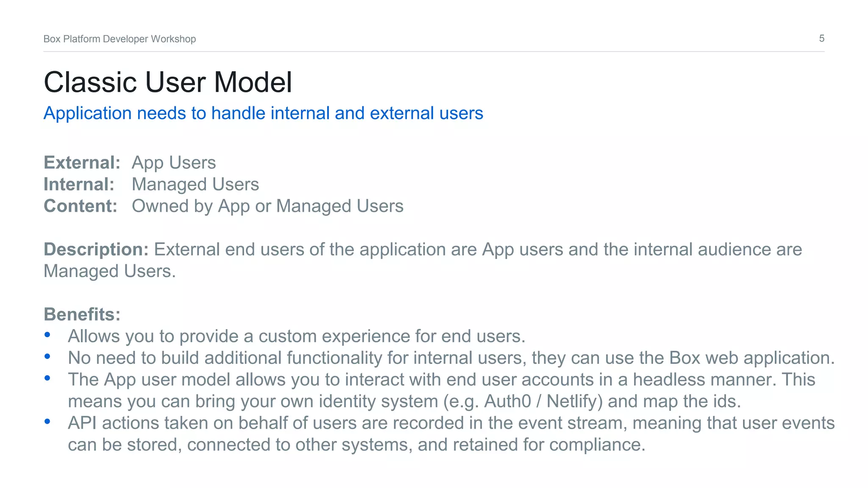Click the 'App Users' value
The height and width of the screenshot is (488, 868).
[174, 163]
